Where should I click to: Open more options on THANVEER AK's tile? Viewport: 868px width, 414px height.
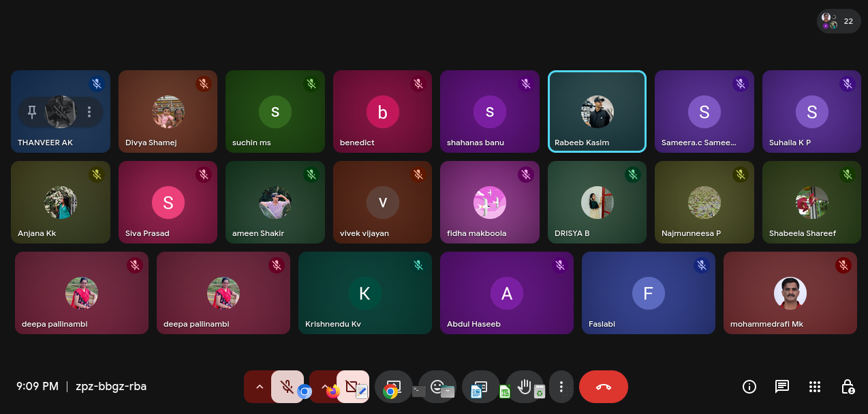click(89, 113)
